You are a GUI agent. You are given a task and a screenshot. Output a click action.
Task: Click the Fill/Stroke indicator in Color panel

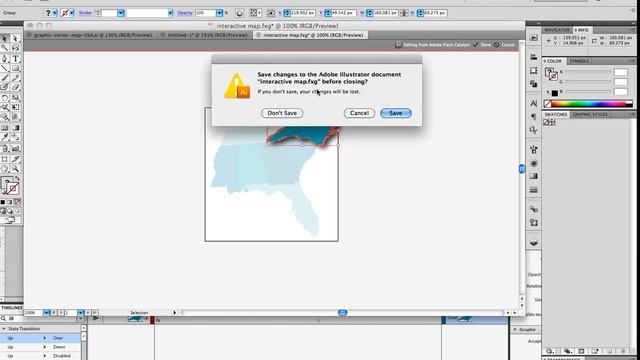551,75
